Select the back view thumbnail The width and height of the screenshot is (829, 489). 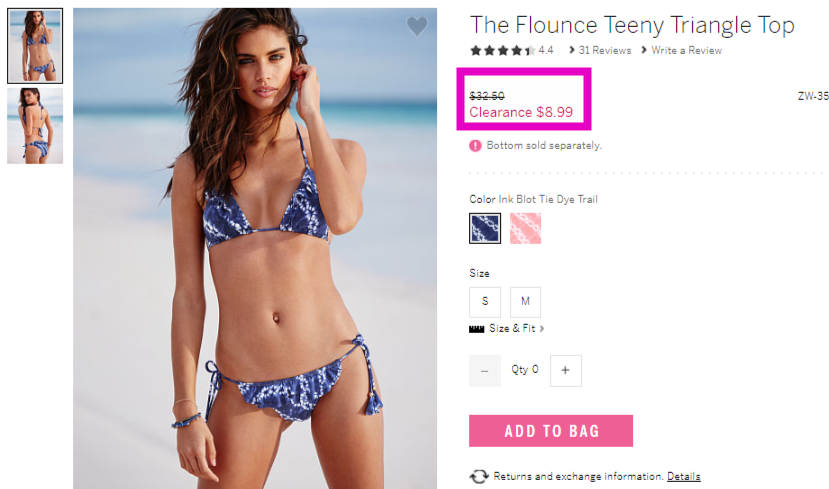pos(35,126)
